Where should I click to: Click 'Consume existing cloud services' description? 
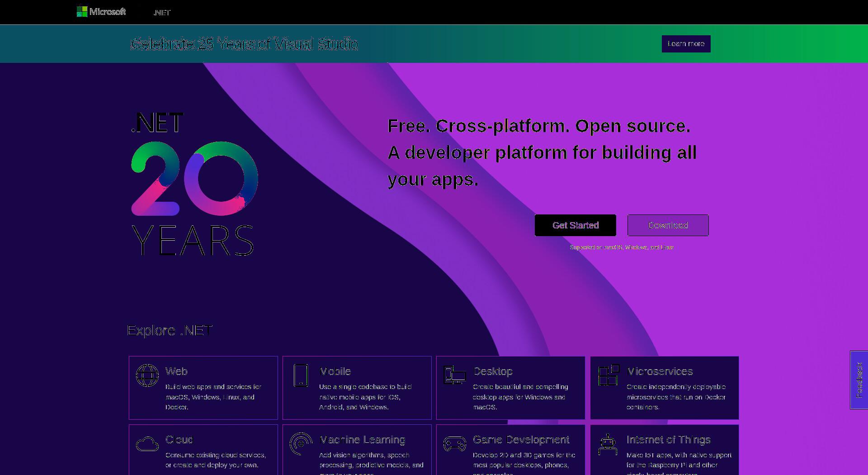[216, 460]
